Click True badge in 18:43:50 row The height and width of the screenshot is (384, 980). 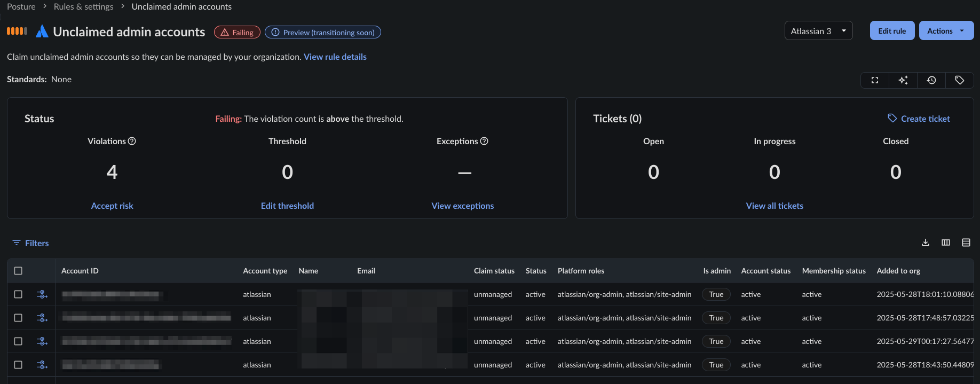(x=716, y=365)
